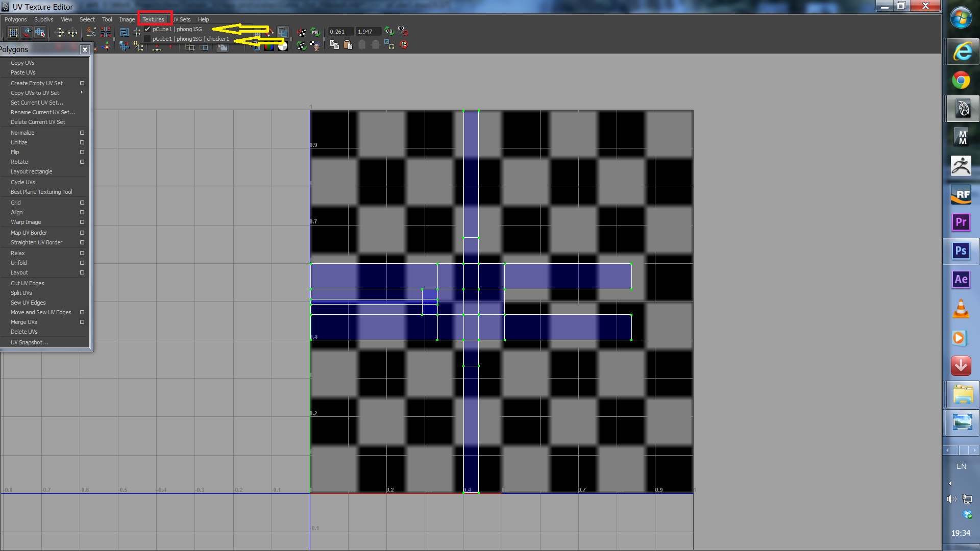Open the Subdivs menu
The height and width of the screenshot is (551, 980).
(44, 19)
